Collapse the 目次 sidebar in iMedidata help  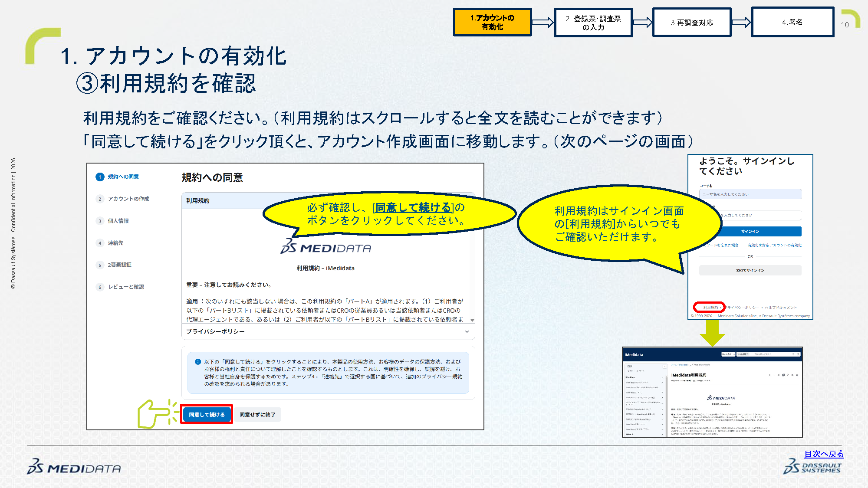coord(664,366)
